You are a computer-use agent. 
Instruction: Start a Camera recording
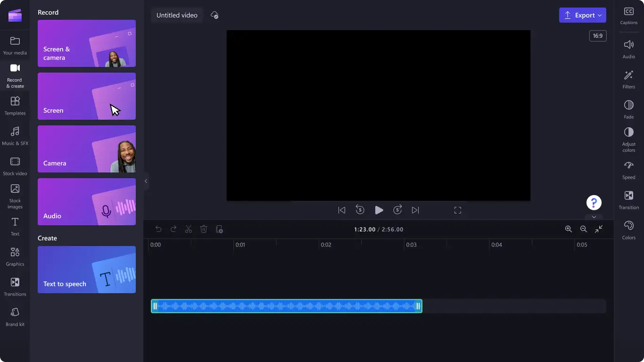87,149
